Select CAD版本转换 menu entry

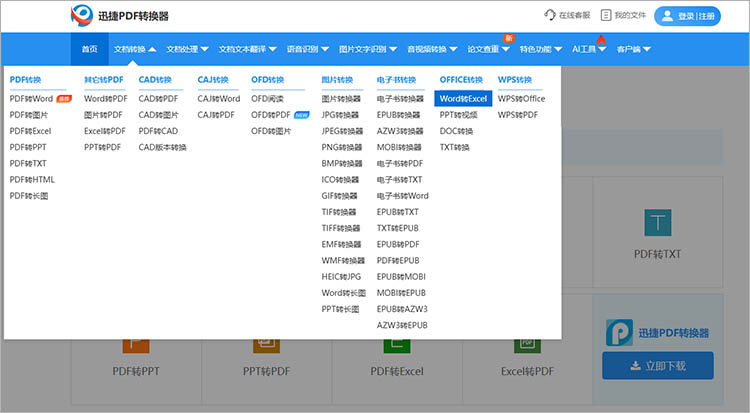[163, 147]
